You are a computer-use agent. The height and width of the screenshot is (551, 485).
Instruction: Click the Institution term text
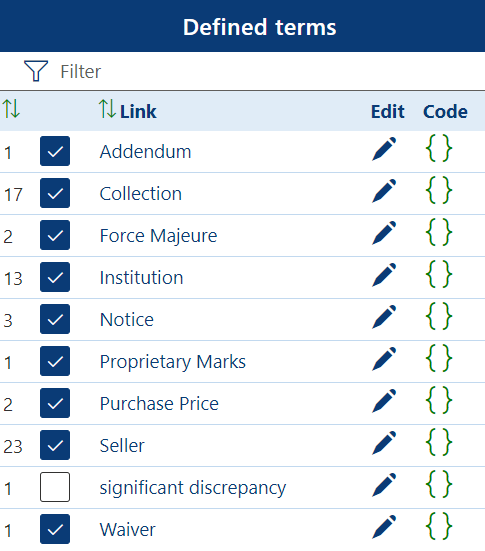pyautogui.click(x=142, y=278)
